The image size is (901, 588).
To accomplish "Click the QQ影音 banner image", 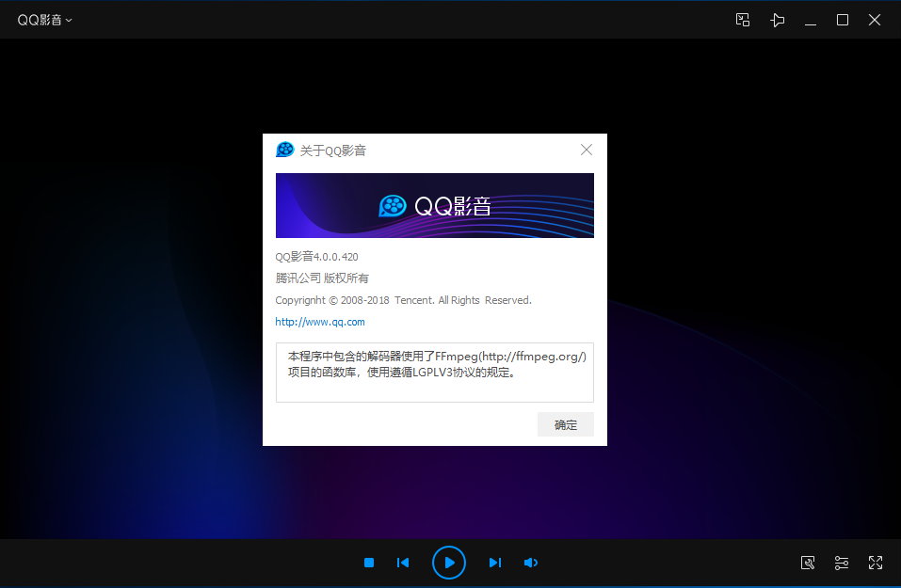I will click(x=434, y=206).
